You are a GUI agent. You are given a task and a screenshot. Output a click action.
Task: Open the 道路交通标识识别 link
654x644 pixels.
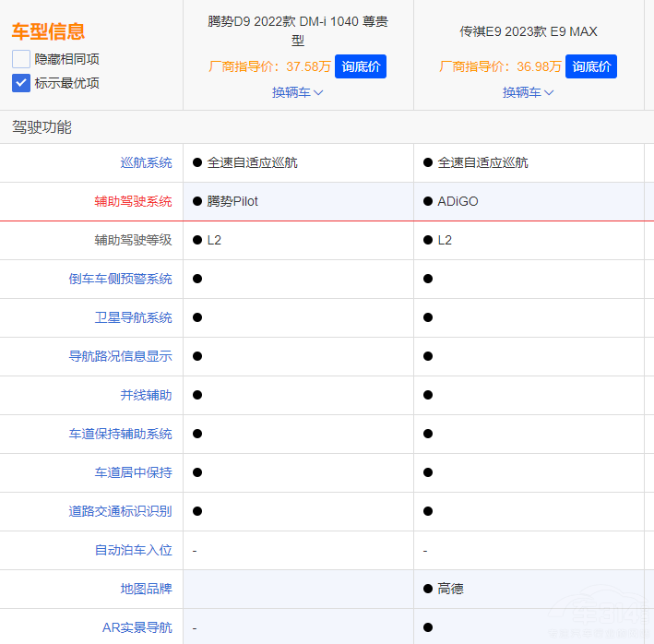120,511
